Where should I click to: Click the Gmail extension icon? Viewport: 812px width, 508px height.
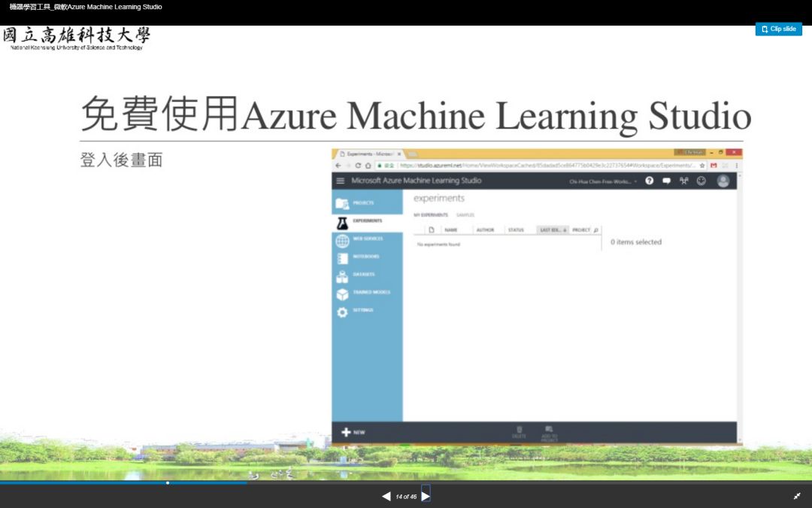click(x=714, y=166)
